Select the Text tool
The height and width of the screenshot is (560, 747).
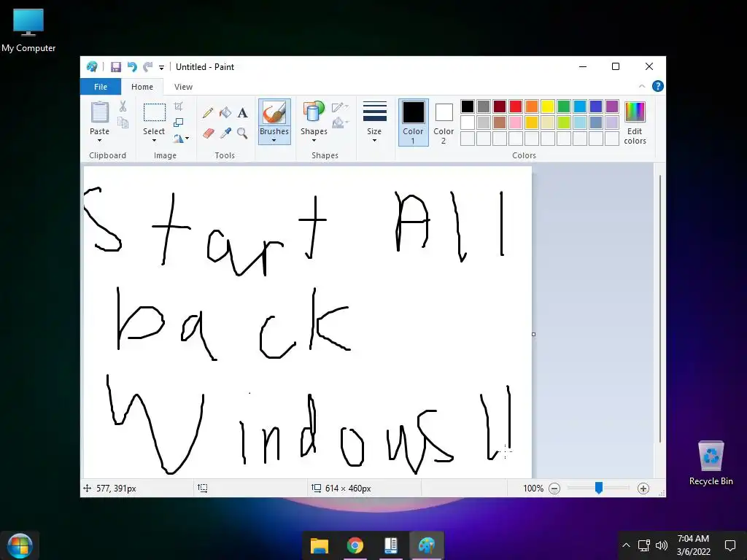(242, 113)
